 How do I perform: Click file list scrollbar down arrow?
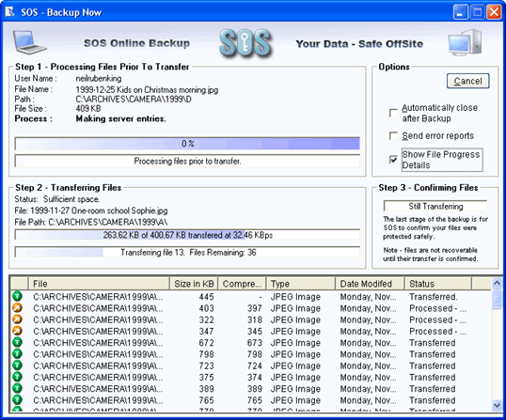(497, 405)
